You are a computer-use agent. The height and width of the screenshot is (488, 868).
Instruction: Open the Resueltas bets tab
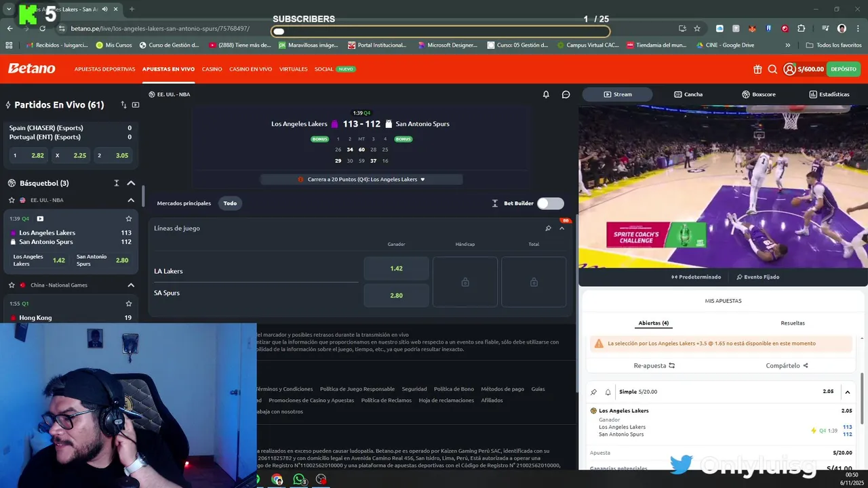pos(793,323)
